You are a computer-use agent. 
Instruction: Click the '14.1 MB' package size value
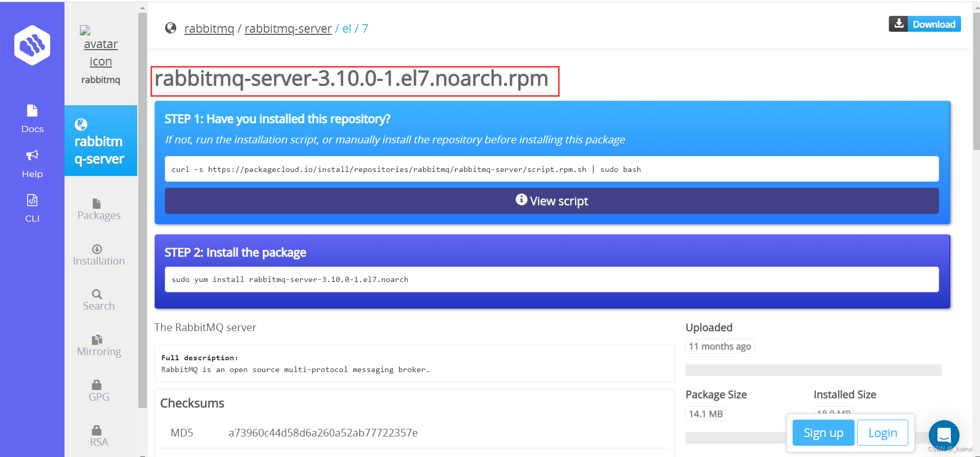706,414
